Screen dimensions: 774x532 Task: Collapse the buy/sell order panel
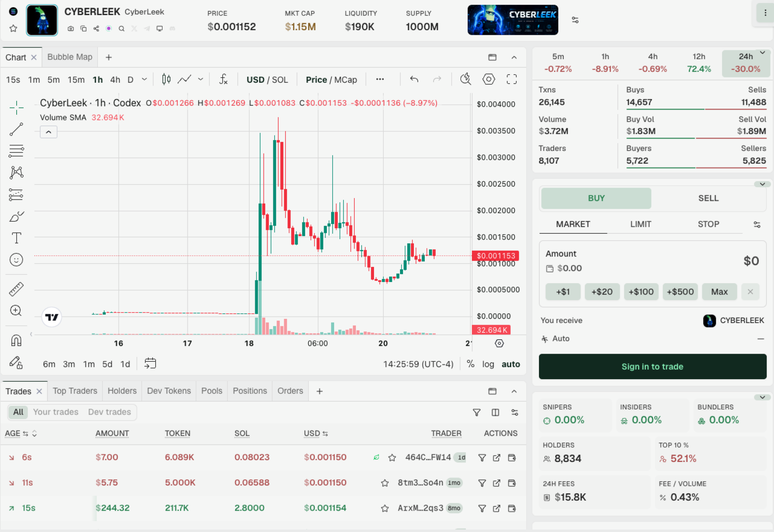pos(762,184)
